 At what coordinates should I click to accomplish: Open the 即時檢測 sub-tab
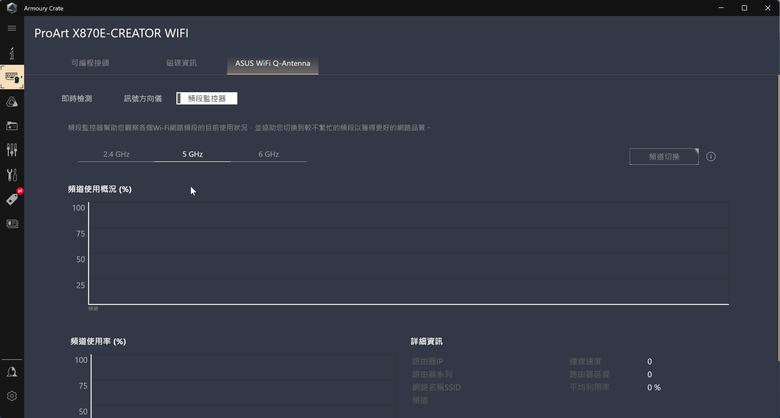(x=77, y=99)
